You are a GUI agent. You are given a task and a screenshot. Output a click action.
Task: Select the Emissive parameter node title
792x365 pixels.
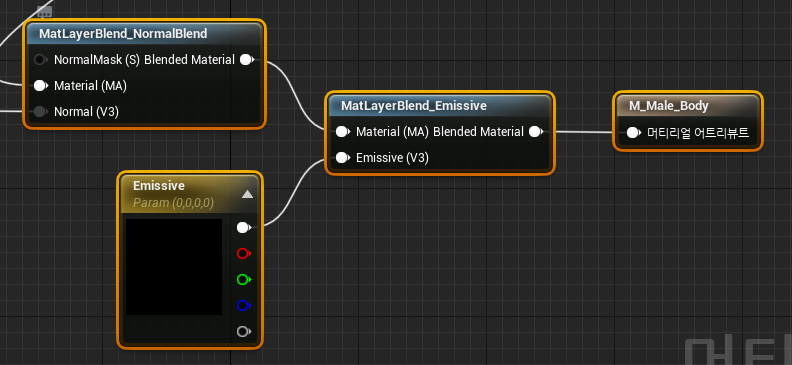159,186
